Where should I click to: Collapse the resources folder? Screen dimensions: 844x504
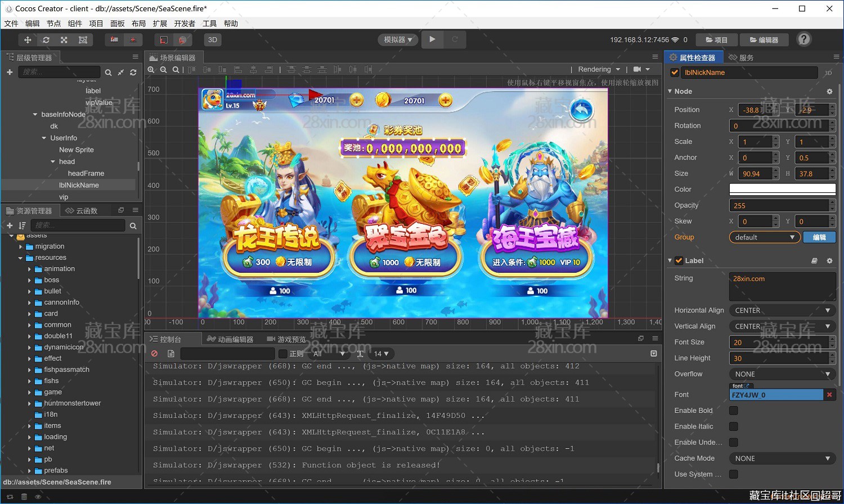(x=21, y=258)
